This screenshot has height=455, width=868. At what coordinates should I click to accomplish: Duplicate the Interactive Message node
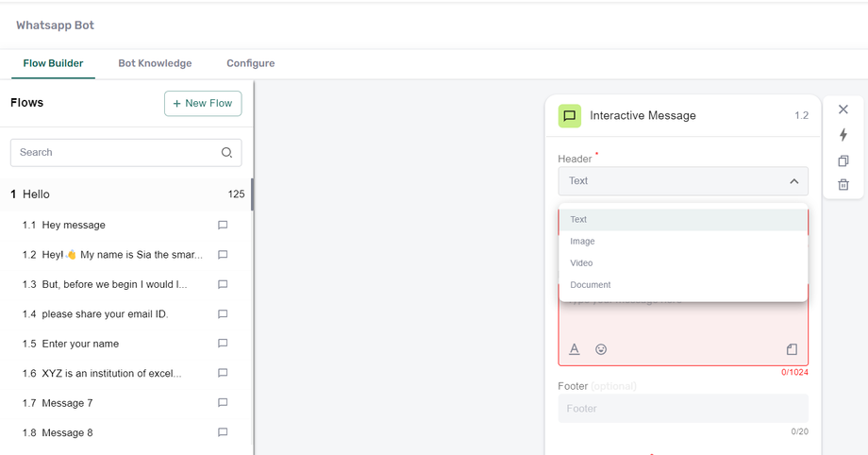[843, 160]
